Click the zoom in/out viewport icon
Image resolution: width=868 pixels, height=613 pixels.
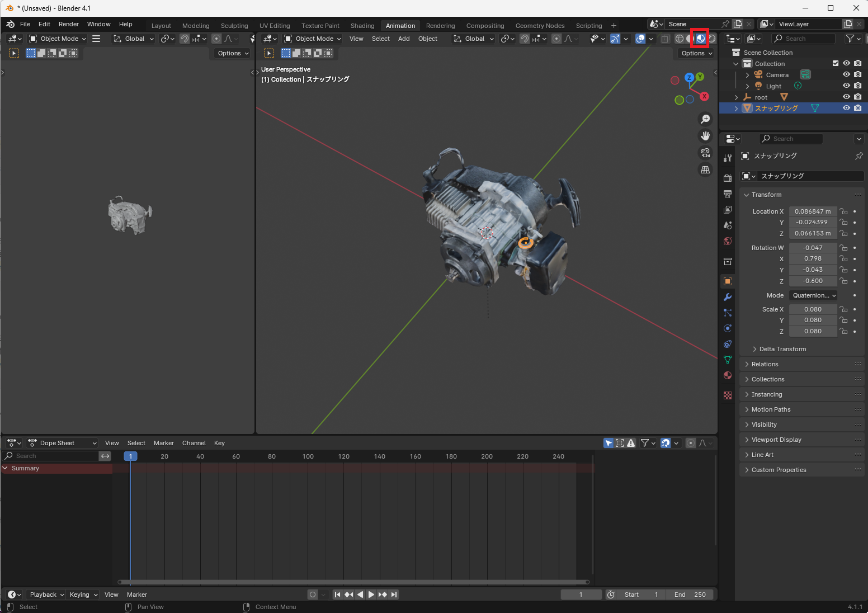pyautogui.click(x=705, y=119)
